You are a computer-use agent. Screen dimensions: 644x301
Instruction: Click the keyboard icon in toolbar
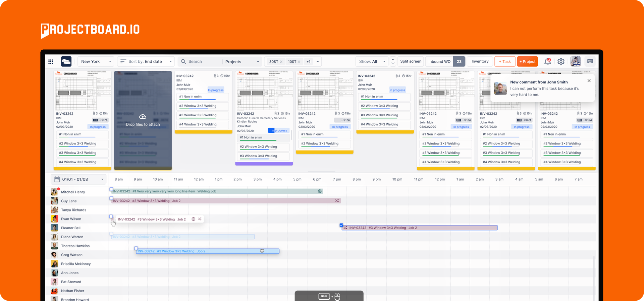tap(590, 61)
